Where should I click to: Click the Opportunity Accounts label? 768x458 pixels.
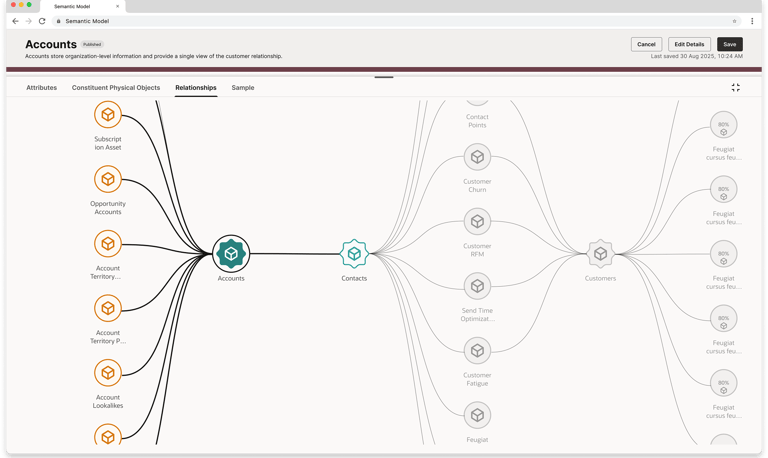pyautogui.click(x=108, y=208)
